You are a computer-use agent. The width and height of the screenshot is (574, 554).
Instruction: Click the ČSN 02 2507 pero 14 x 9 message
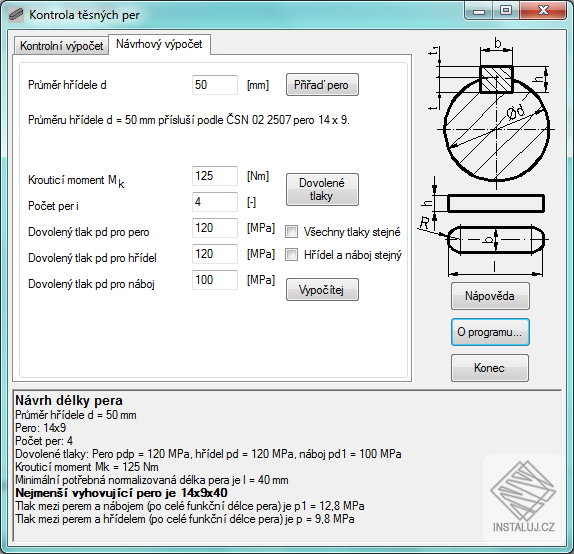click(189, 120)
